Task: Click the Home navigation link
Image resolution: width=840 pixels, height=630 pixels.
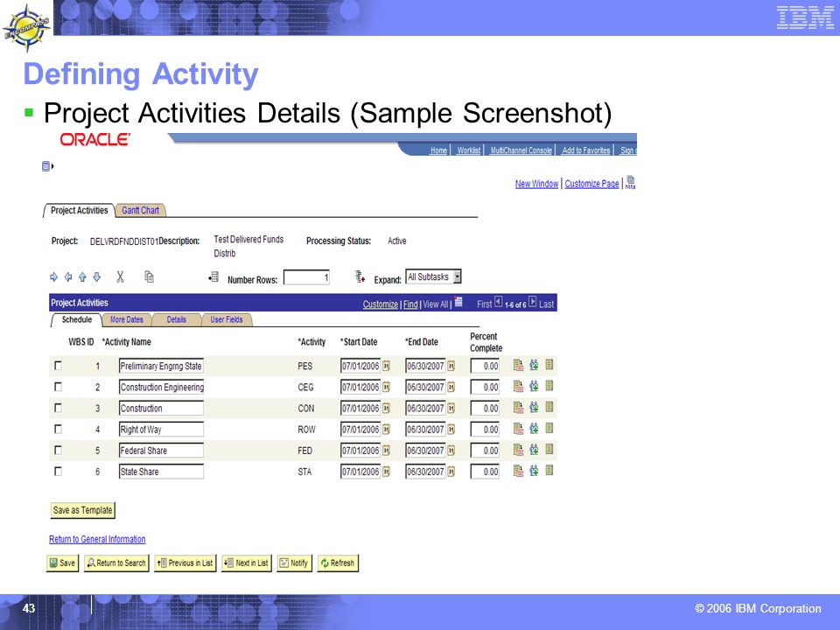Action: click(x=438, y=150)
